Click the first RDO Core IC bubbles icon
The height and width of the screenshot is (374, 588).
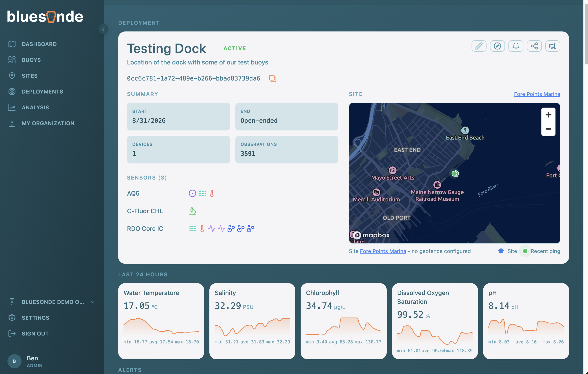coord(231,229)
